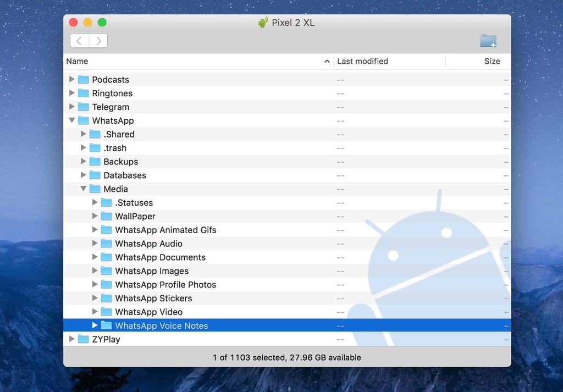563x392 pixels.
Task: Select the Media folder name
Action: [x=115, y=189]
